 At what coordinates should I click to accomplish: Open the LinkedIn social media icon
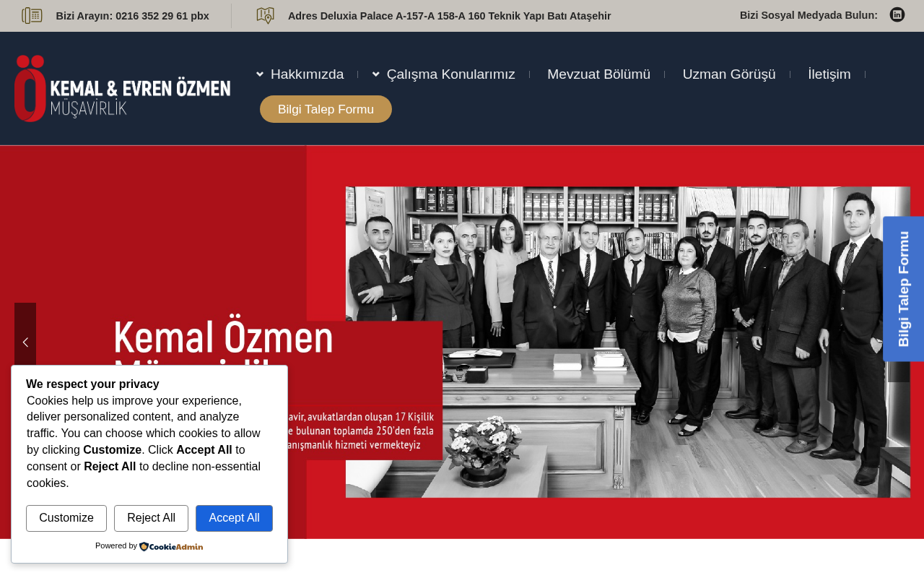(897, 14)
